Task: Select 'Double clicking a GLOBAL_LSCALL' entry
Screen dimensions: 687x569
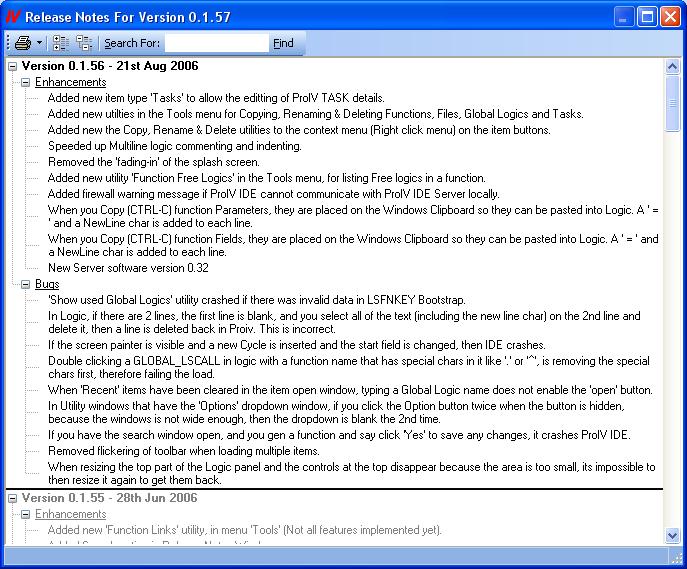Action: click(349, 368)
